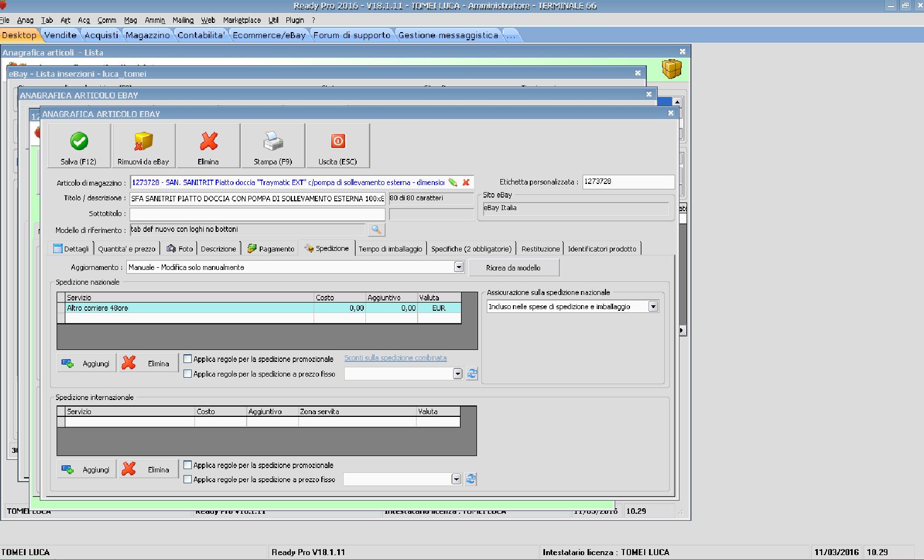Switch to the Dettagli tab
This screenshot has height=560, width=924.
point(71,249)
